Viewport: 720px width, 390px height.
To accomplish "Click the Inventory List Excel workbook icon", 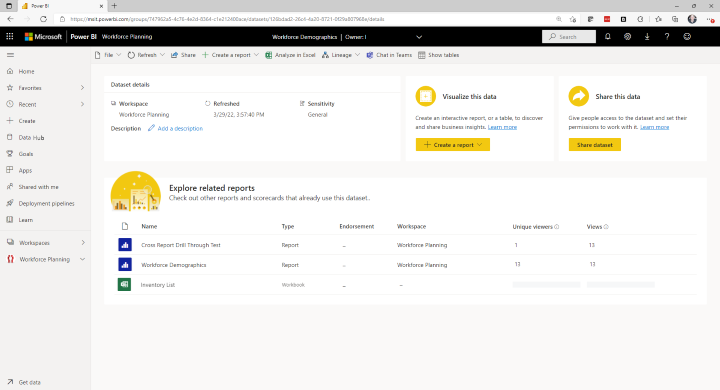I will coord(124,285).
